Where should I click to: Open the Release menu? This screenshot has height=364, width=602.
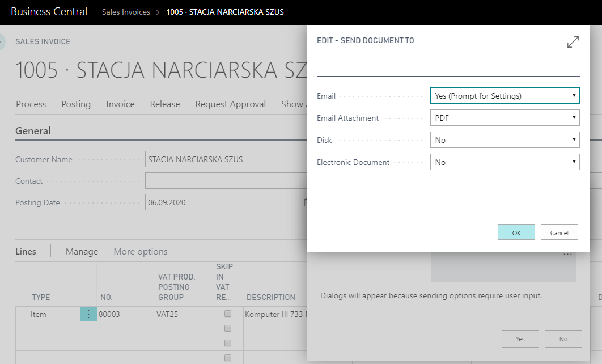(165, 104)
